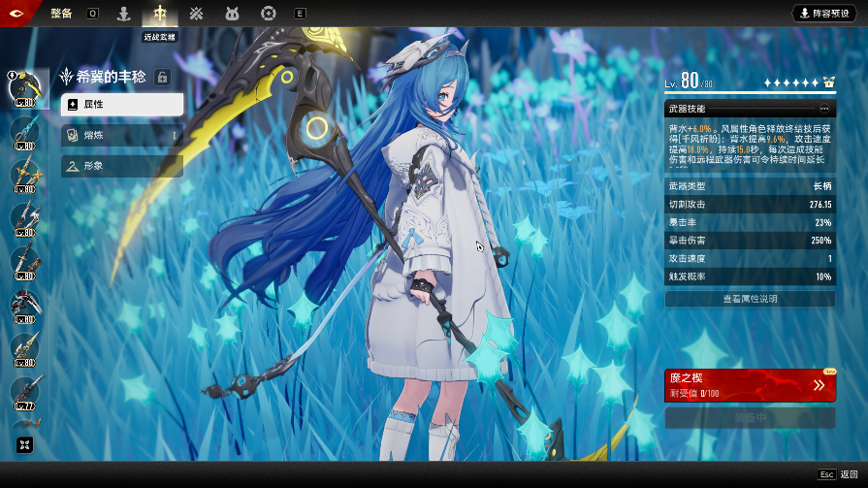
Task: Toggle the weapon lock beside 希冀的丰稔
Action: coord(163,77)
